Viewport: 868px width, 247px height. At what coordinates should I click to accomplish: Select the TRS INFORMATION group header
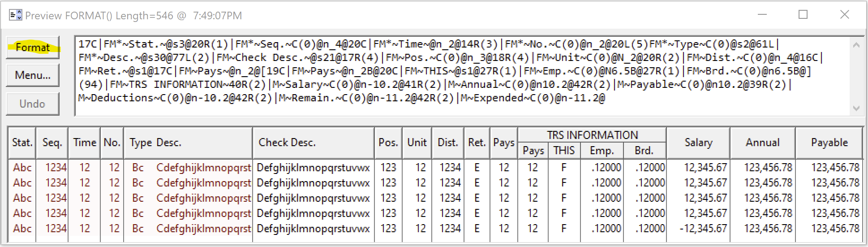[x=592, y=135]
